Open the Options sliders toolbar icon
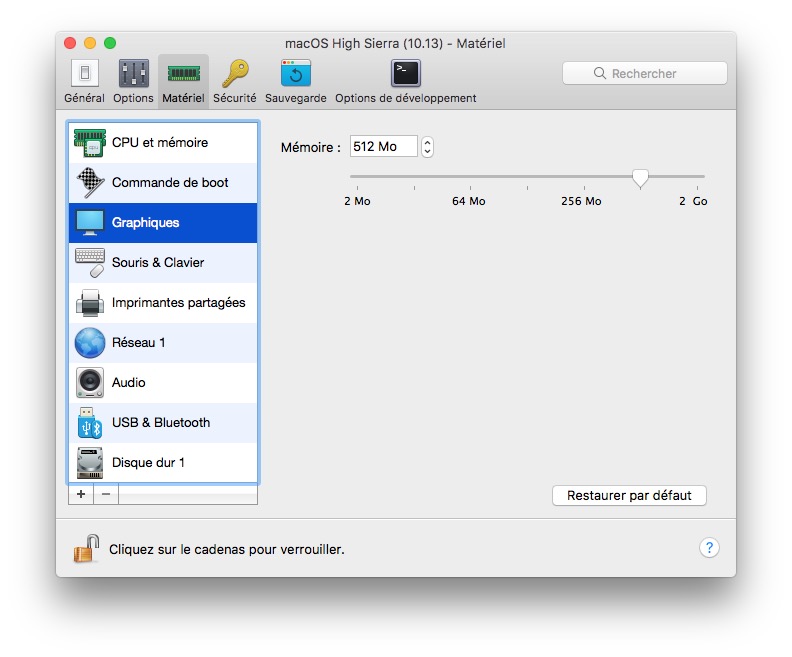Image resolution: width=792 pixels, height=657 pixels. click(133, 73)
